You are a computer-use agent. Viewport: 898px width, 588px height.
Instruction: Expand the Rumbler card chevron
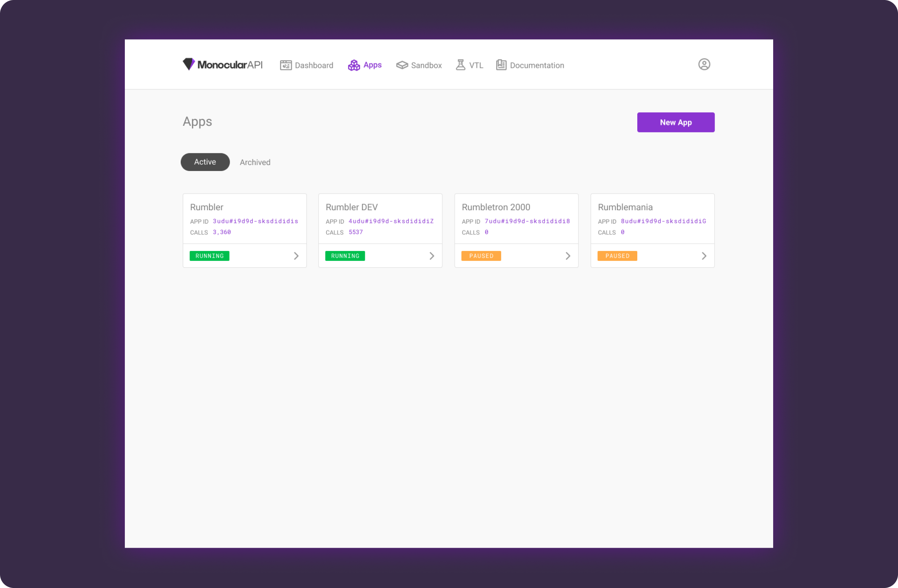click(296, 256)
